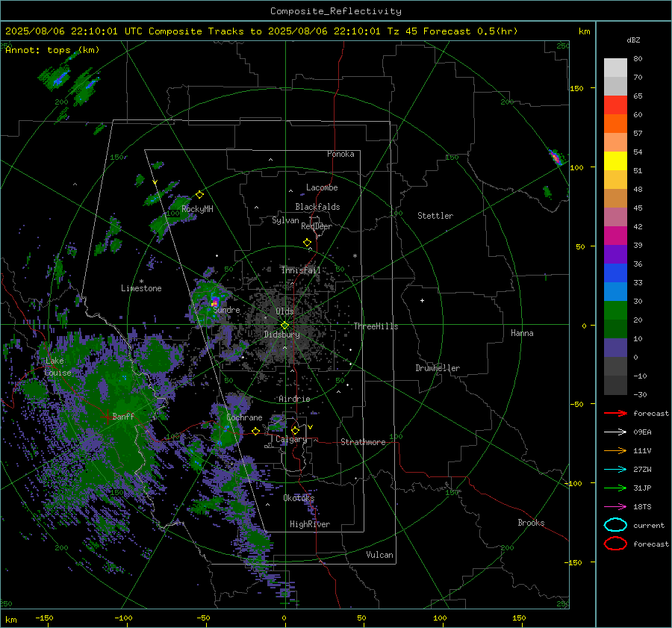Click the Sylvan label
Screen dimensions: 672x628
click(x=285, y=220)
